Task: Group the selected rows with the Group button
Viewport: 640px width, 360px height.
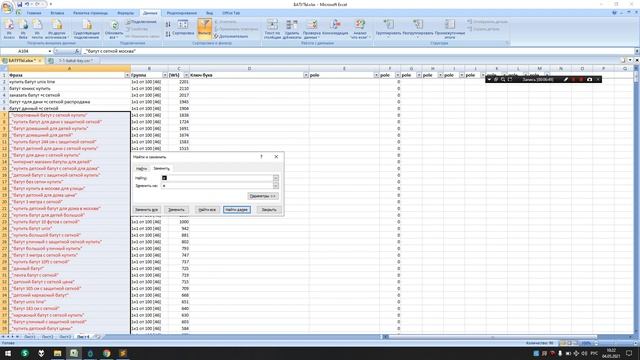Action: pos(388,29)
